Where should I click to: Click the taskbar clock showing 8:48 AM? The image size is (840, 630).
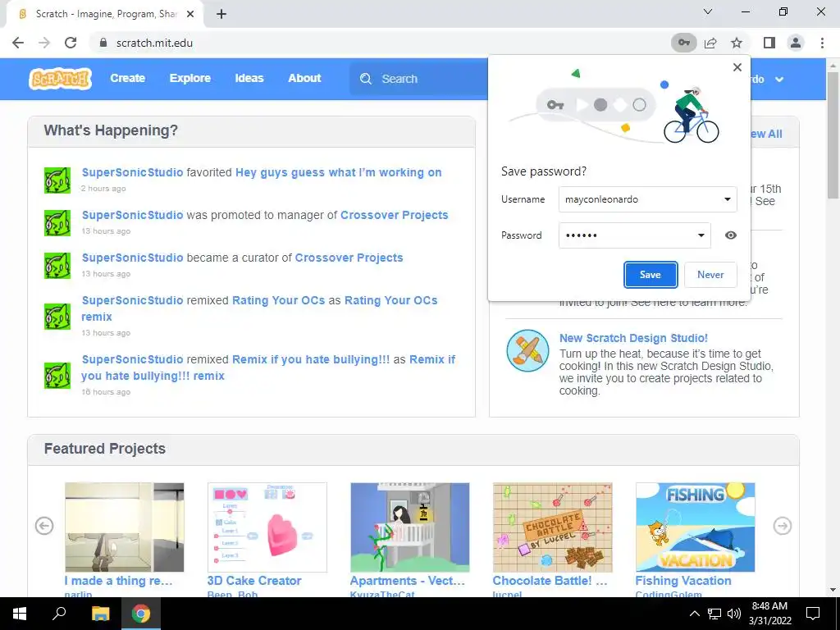[x=769, y=614]
